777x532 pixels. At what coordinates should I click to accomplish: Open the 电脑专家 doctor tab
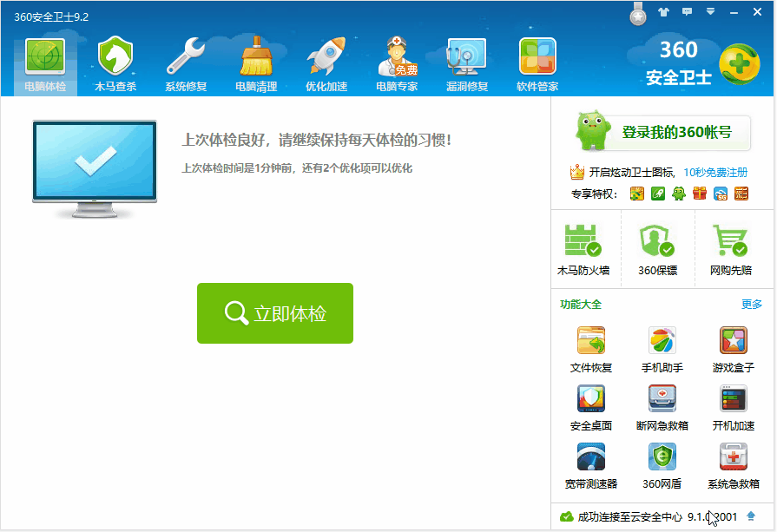pos(397,65)
